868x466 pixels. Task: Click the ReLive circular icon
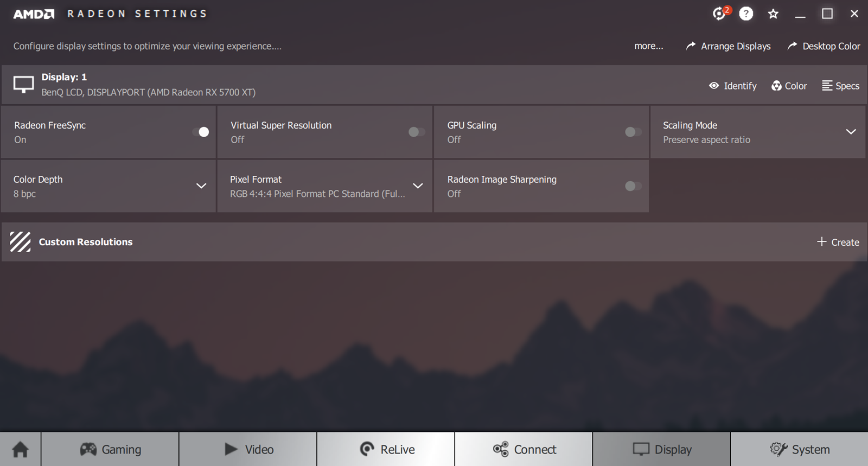click(367, 449)
